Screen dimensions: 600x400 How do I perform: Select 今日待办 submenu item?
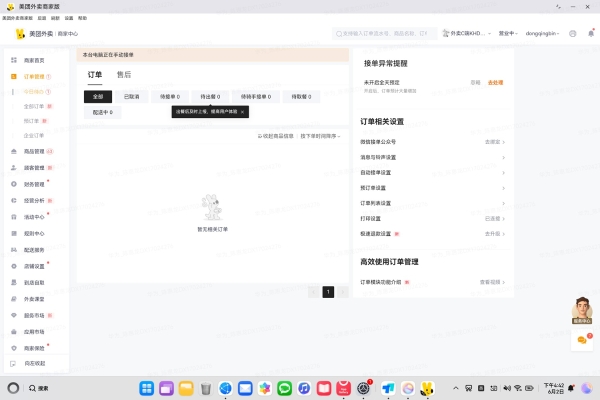pyautogui.click(x=33, y=92)
